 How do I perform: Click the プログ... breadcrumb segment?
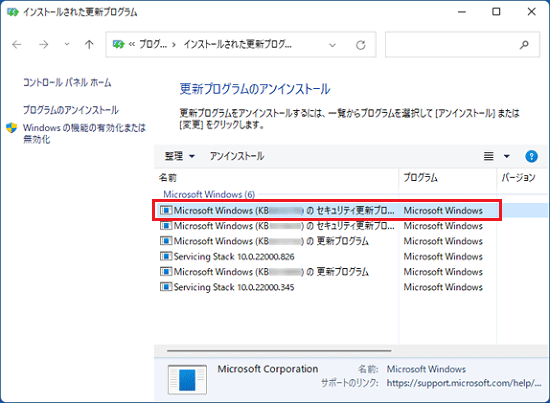pyautogui.click(x=153, y=45)
